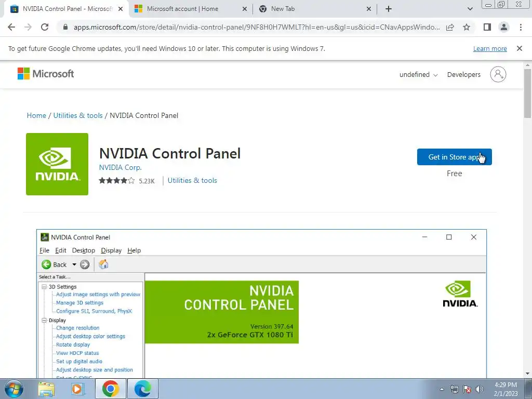532x399 pixels.
Task: Open Windows Media Player from taskbar
Action: (78, 389)
